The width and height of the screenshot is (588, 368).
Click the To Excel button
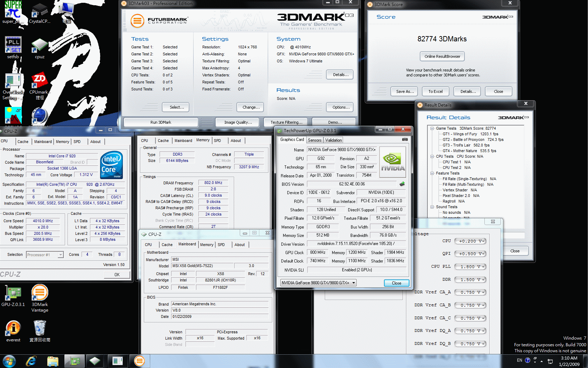[x=435, y=91]
